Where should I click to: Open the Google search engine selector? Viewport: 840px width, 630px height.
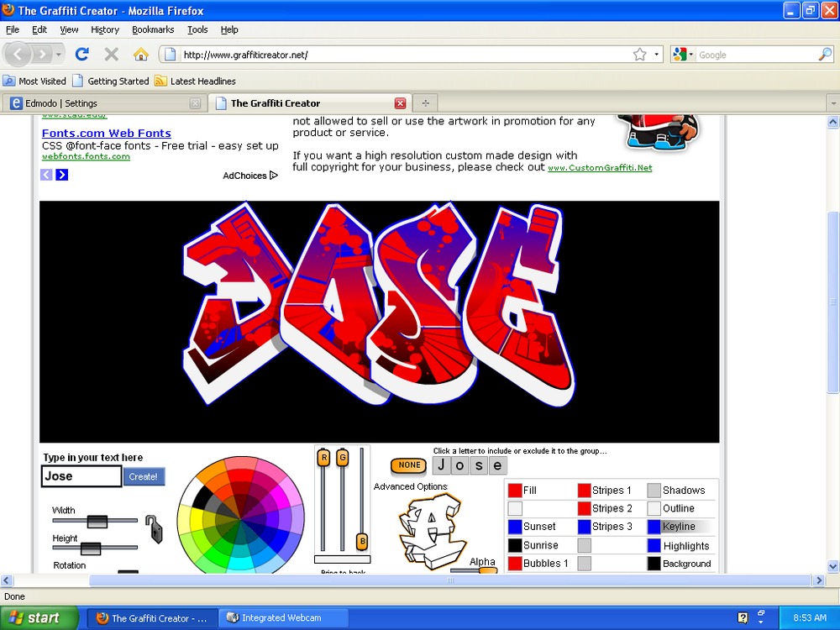click(x=683, y=55)
